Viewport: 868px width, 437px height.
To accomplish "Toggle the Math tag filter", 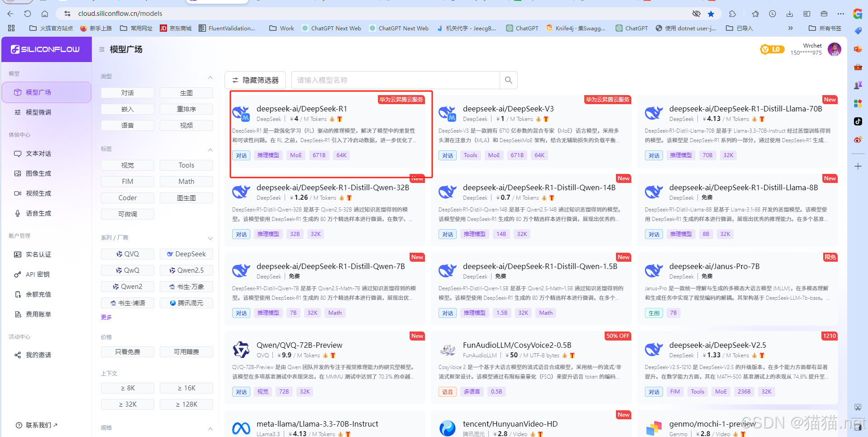I will tap(186, 182).
